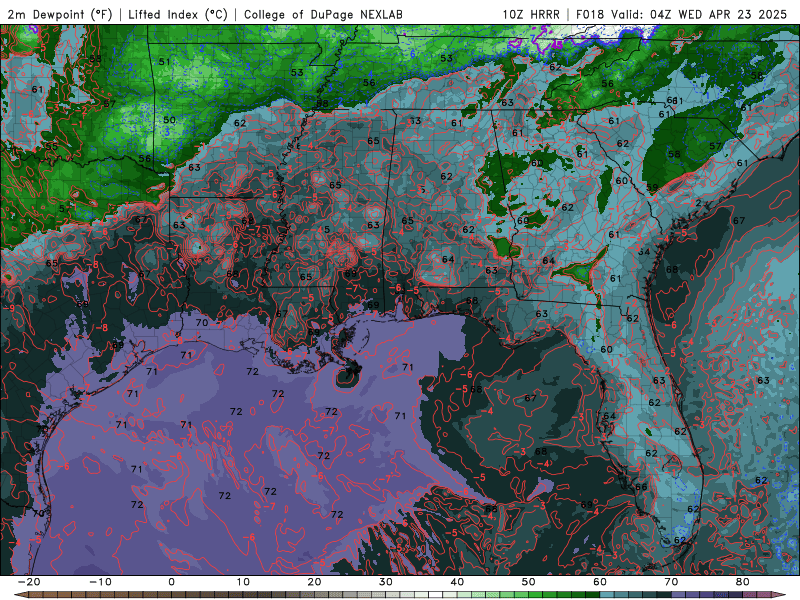The width and height of the screenshot is (800, 600).
Task: Click the "59" dewpoint value on the map
Action: [x=652, y=187]
